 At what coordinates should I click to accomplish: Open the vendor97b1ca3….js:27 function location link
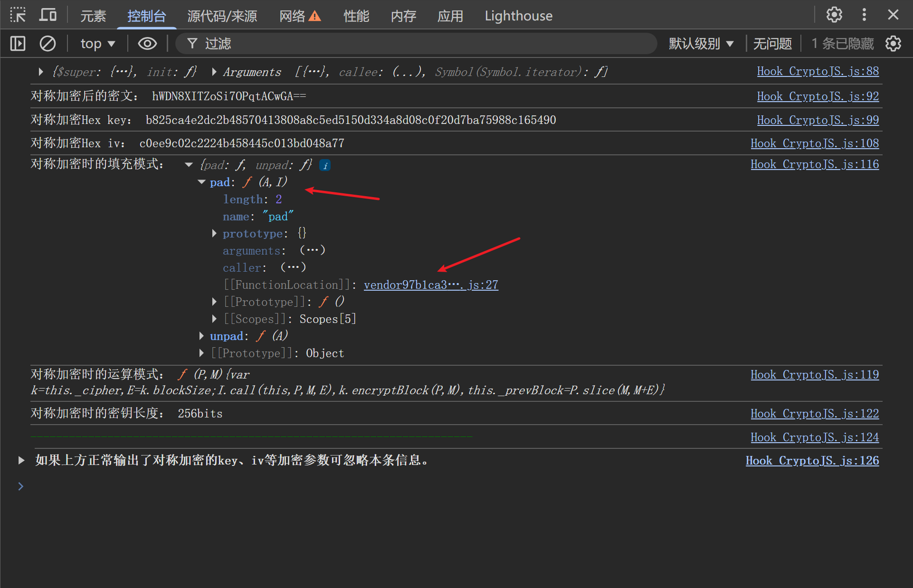431,285
